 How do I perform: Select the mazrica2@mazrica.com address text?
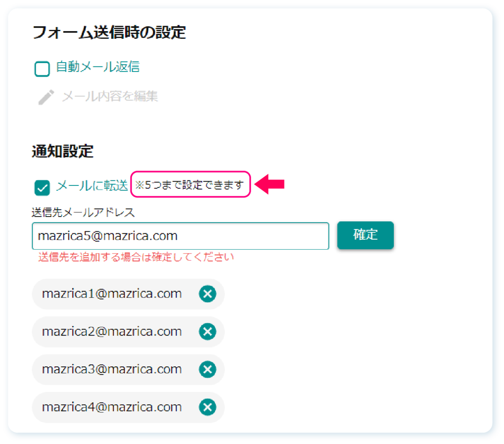(112, 331)
